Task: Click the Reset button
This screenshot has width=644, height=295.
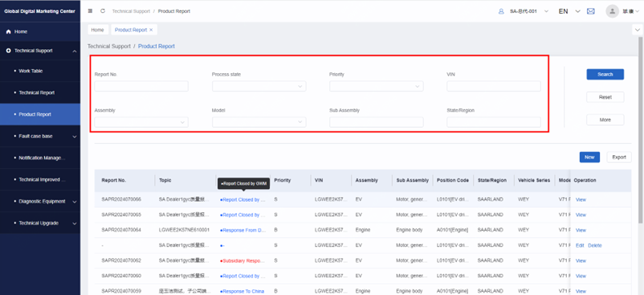Action: pos(605,97)
